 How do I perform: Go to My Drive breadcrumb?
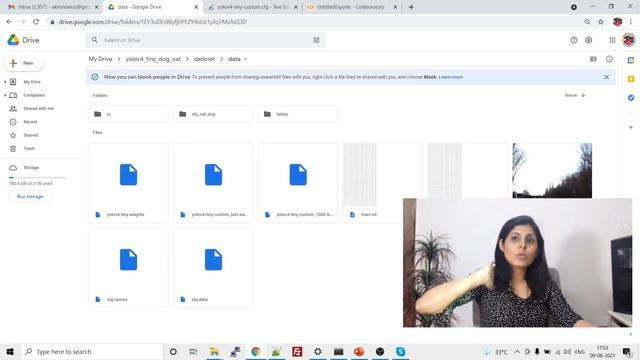pos(100,59)
